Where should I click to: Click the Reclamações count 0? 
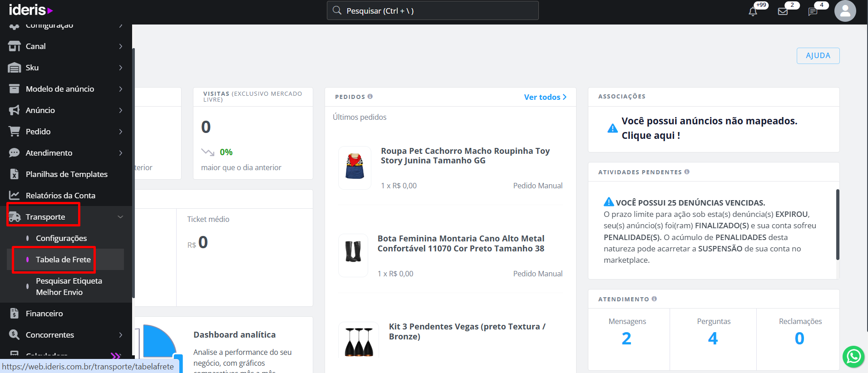[799, 339]
